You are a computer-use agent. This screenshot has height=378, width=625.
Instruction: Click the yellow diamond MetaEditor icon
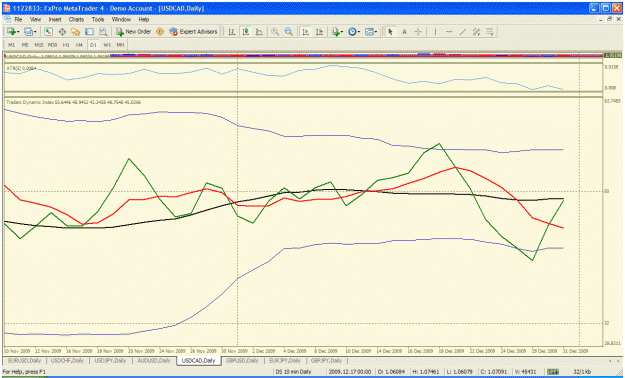click(x=160, y=32)
